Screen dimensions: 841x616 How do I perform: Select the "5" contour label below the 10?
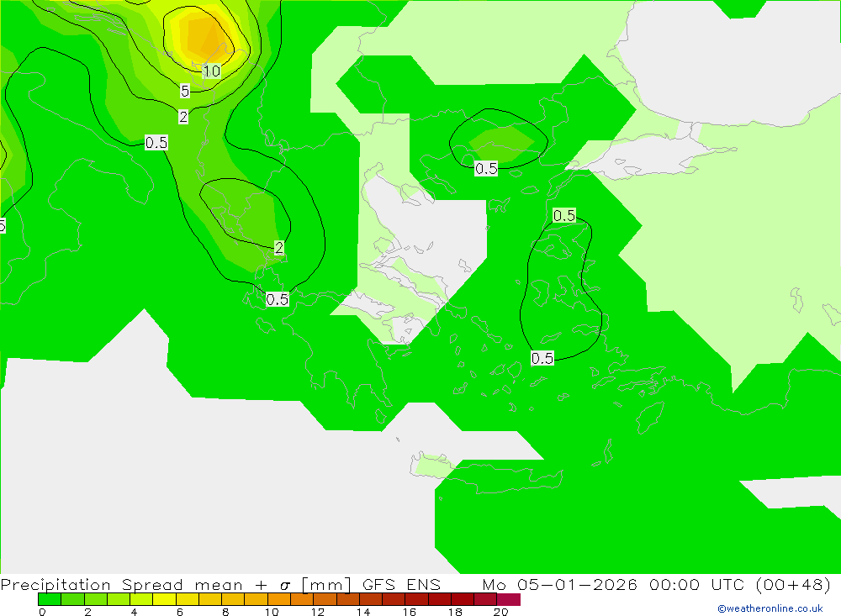click(185, 91)
